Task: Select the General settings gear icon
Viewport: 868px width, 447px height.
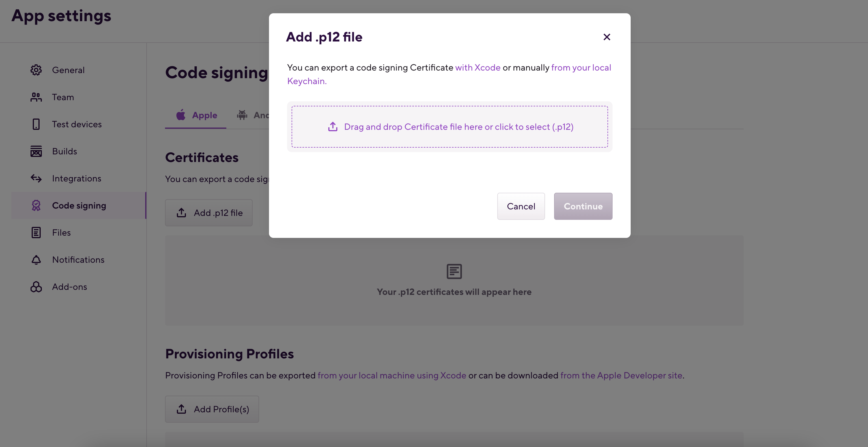Action: pos(36,70)
